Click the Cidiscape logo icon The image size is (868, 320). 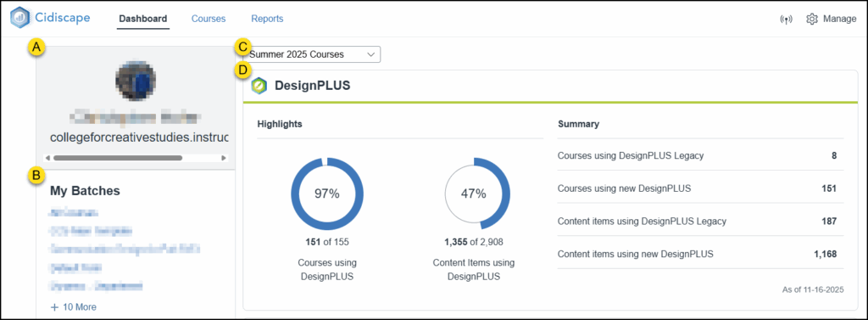click(20, 18)
